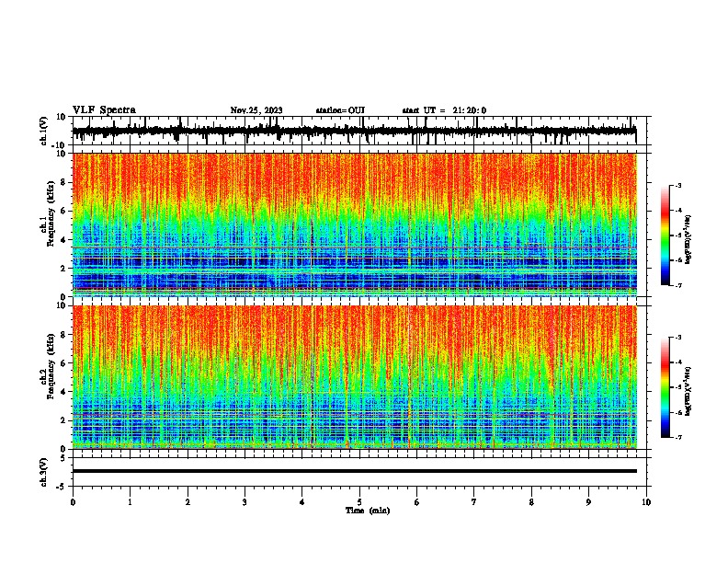Click time-axis tick label "7" at bottom

[474, 502]
